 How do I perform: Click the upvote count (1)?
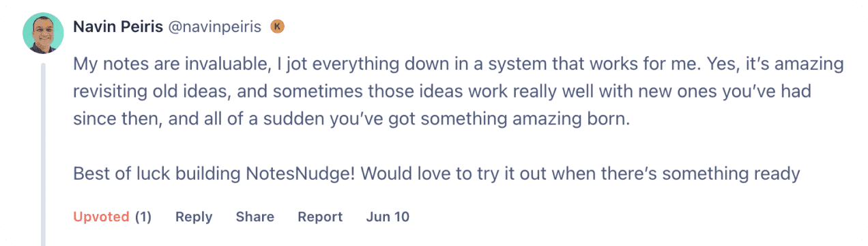tap(143, 217)
